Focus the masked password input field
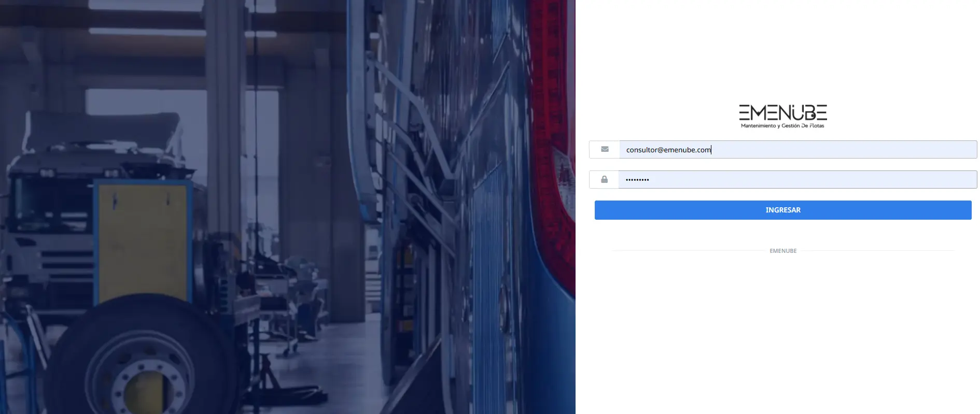The width and height of the screenshot is (980, 414). click(x=798, y=180)
